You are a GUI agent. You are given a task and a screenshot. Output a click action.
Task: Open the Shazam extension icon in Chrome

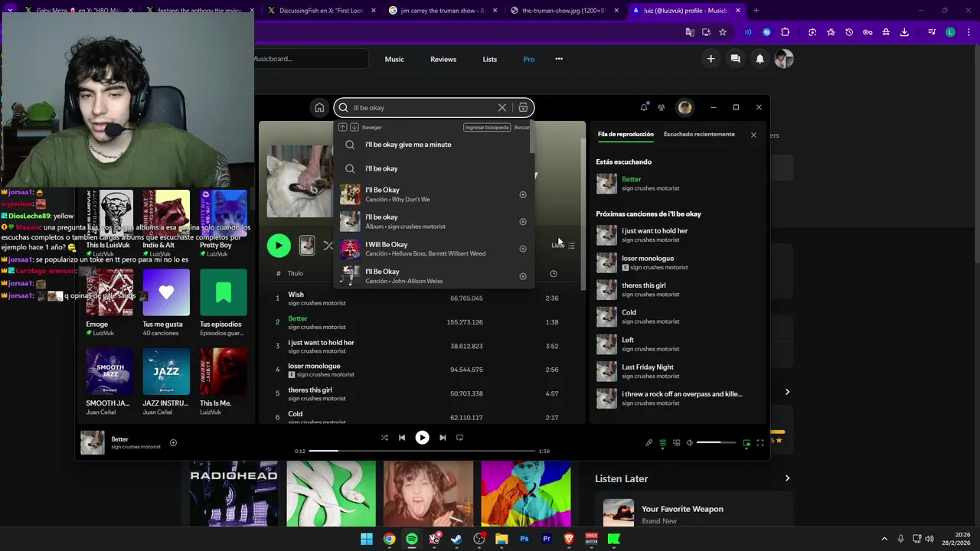pos(766,32)
